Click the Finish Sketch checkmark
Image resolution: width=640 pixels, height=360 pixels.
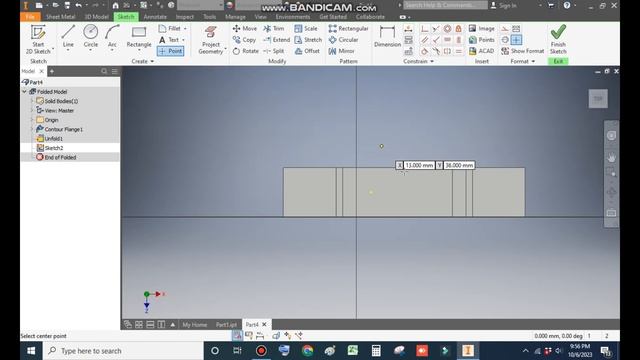(558, 39)
